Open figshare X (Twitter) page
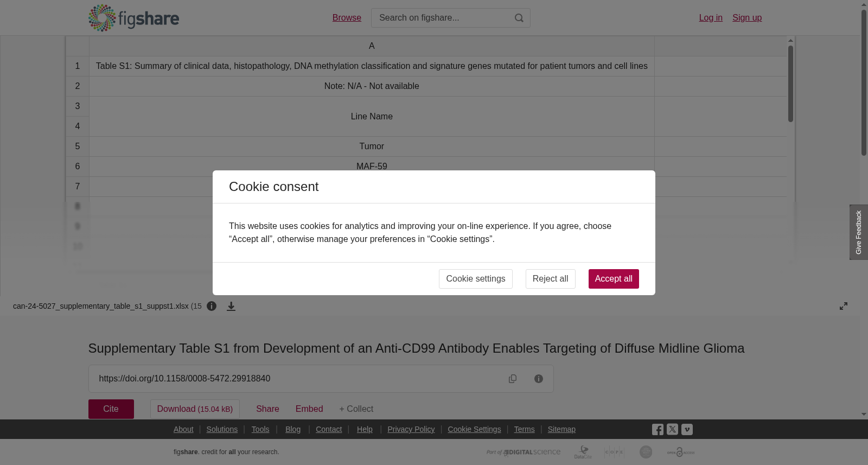The image size is (868, 465). tap(672, 429)
